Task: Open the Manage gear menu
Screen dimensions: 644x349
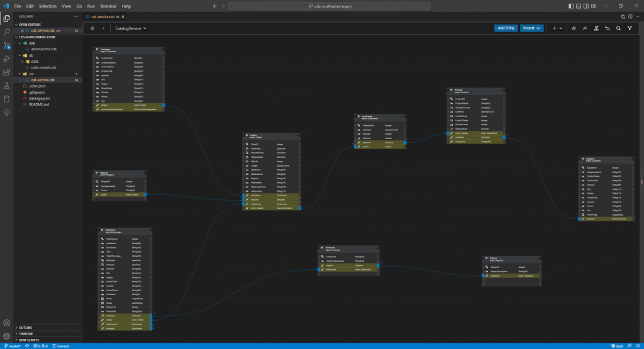Action: pyautogui.click(x=6, y=336)
